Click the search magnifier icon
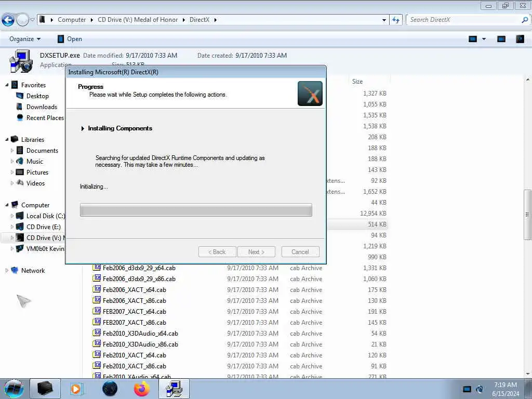Image resolution: width=532 pixels, height=399 pixels. point(525,20)
